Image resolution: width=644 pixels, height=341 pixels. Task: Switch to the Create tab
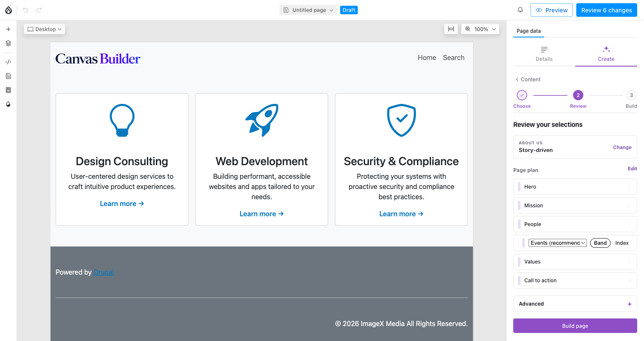pos(606,54)
